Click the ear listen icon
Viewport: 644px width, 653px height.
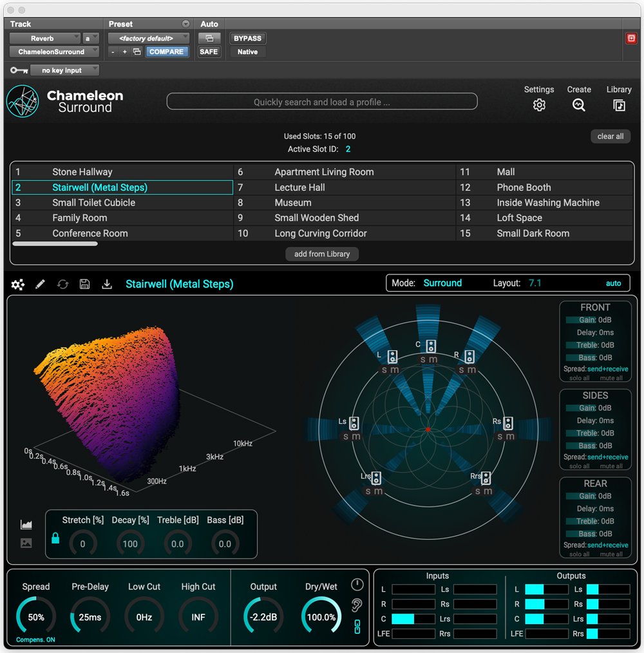pyautogui.click(x=357, y=605)
